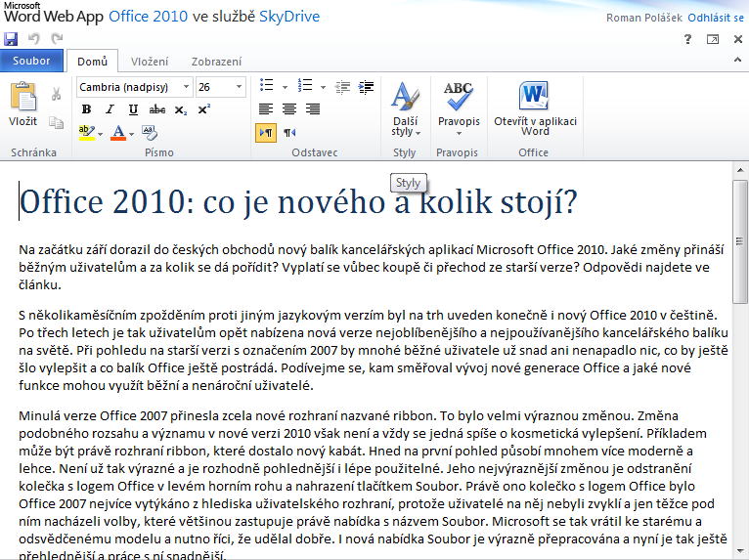Screen dimensions: 749x560
Task: Insert a bulleted list
Action: [x=267, y=86]
